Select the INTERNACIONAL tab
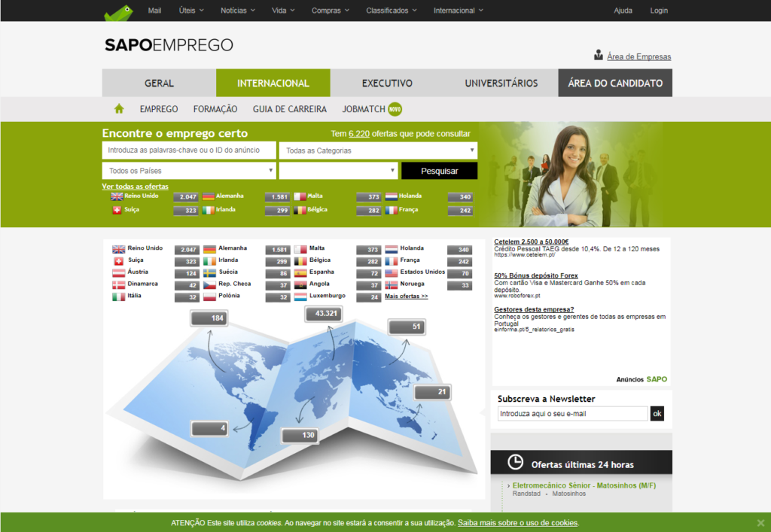Viewport: 771px width, 532px height. (273, 83)
